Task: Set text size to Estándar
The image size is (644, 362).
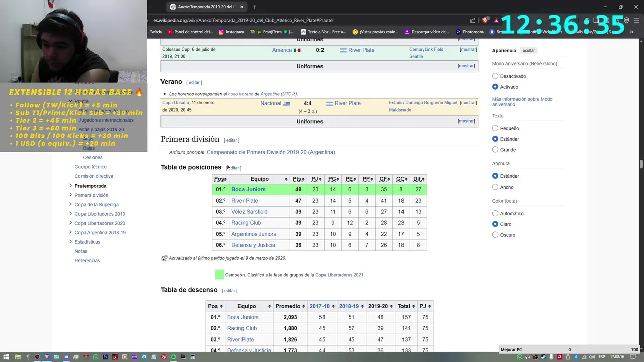Action: pos(495,139)
